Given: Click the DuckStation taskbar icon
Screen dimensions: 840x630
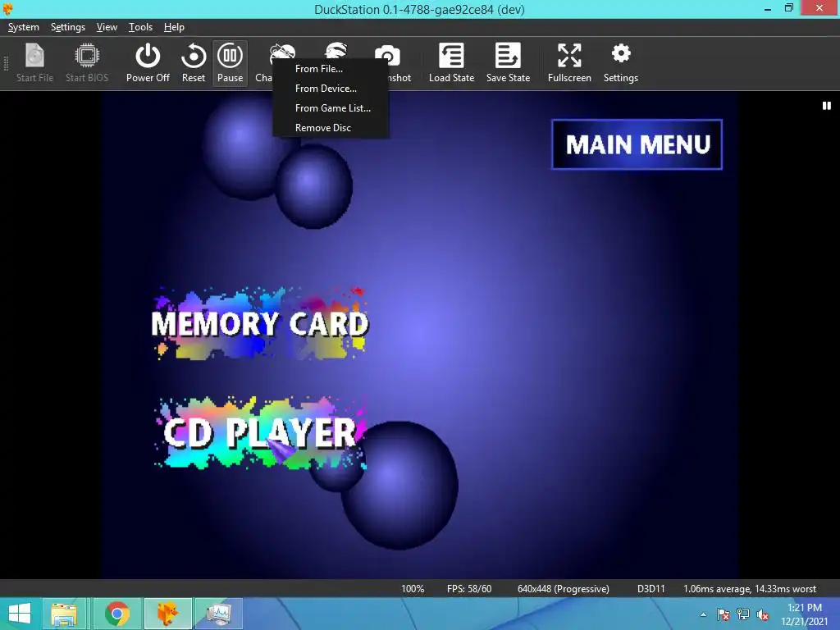Looking at the screenshot, I should pos(167,614).
